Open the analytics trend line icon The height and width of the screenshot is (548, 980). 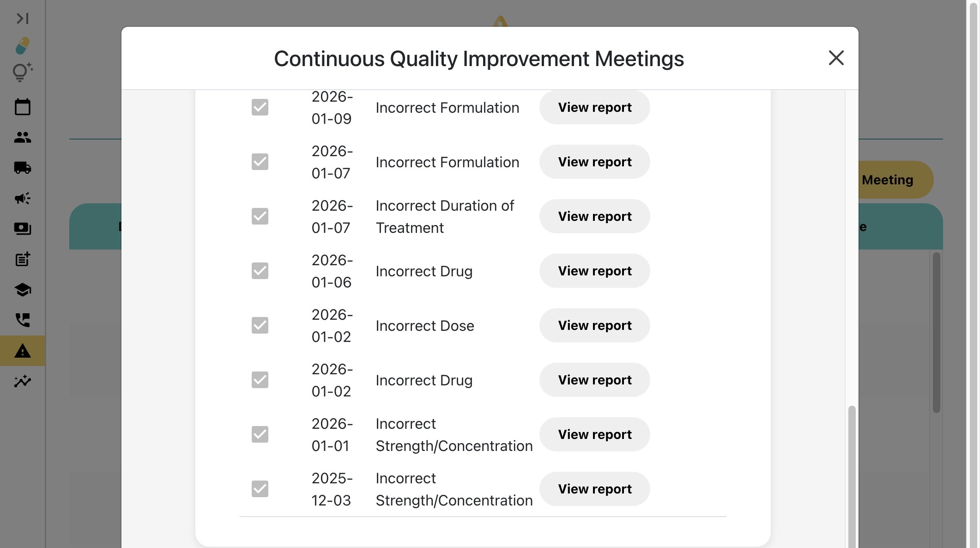(x=22, y=381)
